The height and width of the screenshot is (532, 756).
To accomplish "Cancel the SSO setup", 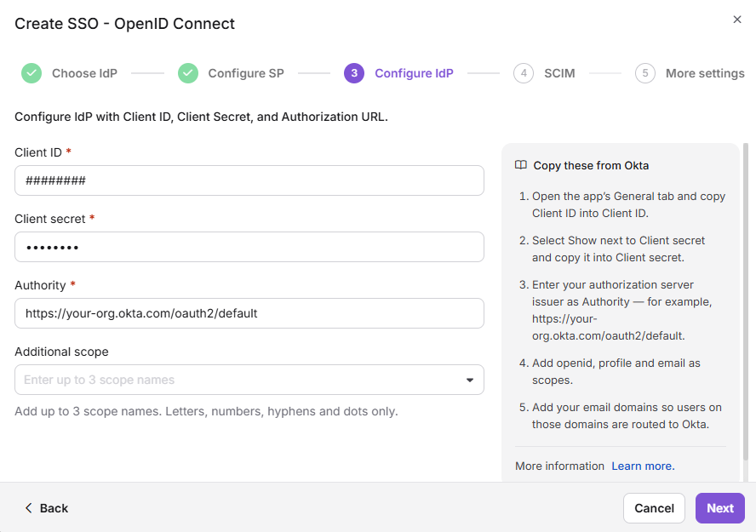I will [x=654, y=508].
